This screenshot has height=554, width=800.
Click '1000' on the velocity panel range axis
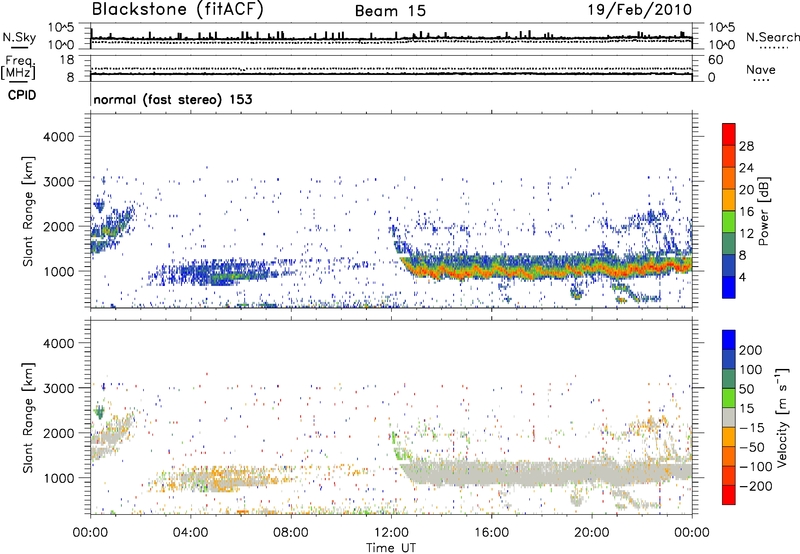pos(59,478)
